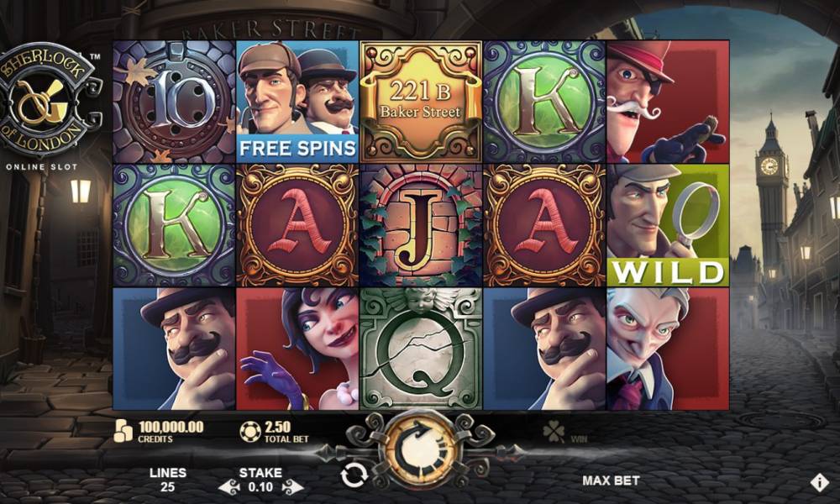Click the credits coin stack icon

123,430
